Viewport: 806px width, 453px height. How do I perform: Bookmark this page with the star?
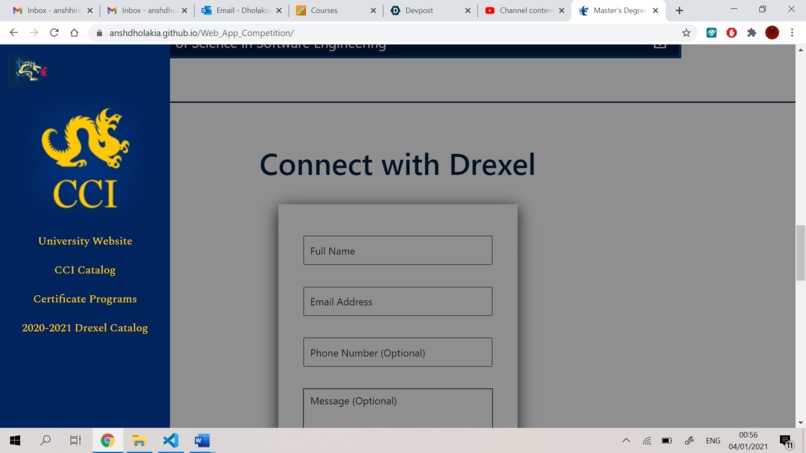pos(686,33)
